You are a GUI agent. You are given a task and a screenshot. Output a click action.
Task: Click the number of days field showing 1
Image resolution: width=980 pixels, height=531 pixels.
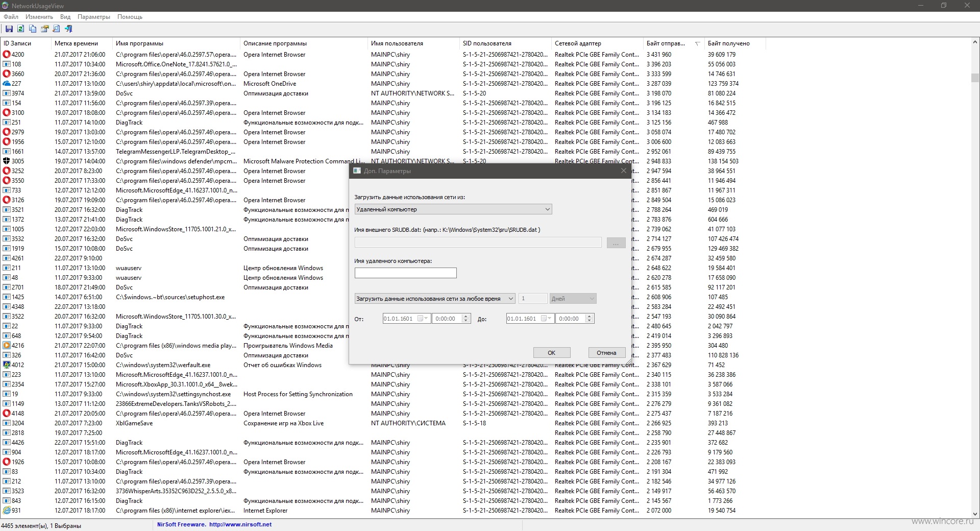[x=533, y=298]
